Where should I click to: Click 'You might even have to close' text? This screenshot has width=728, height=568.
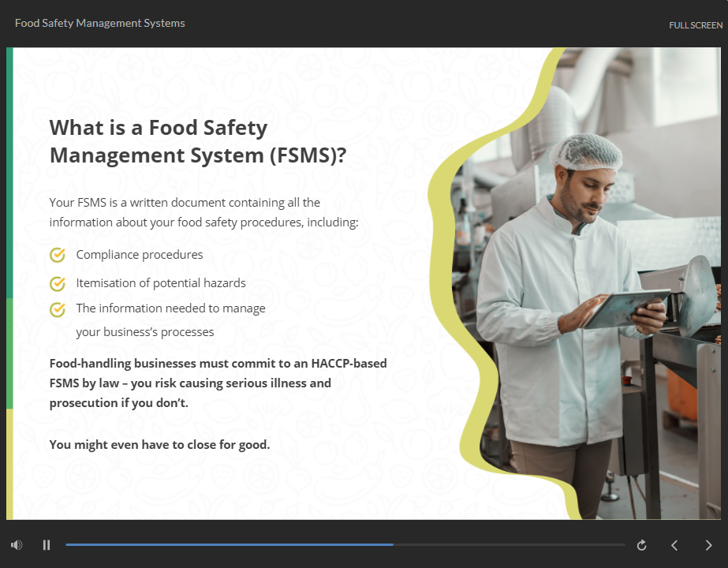[159, 445]
